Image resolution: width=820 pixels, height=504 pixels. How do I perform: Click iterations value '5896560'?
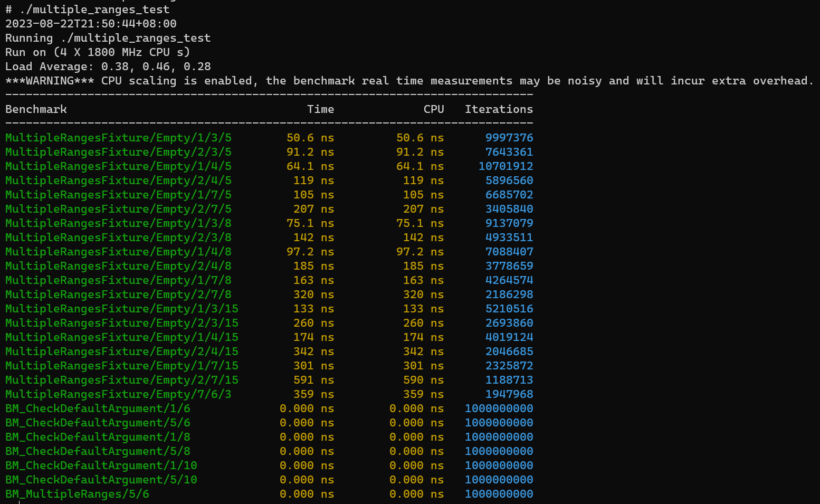[x=509, y=180]
